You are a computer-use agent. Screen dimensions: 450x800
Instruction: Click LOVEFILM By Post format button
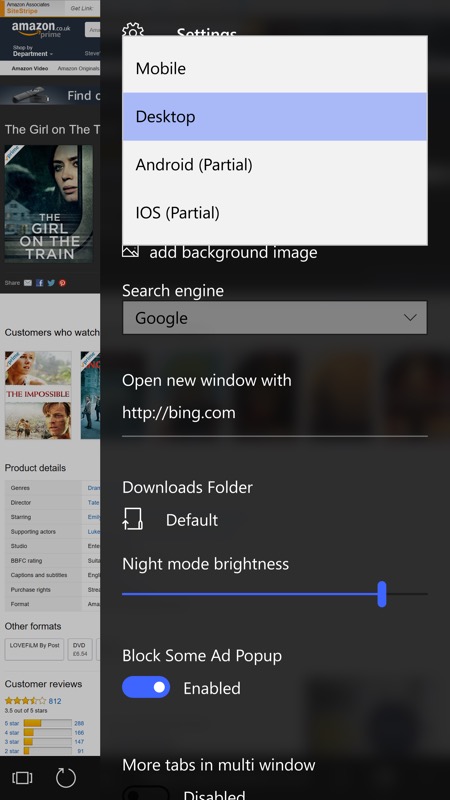tap(34, 649)
